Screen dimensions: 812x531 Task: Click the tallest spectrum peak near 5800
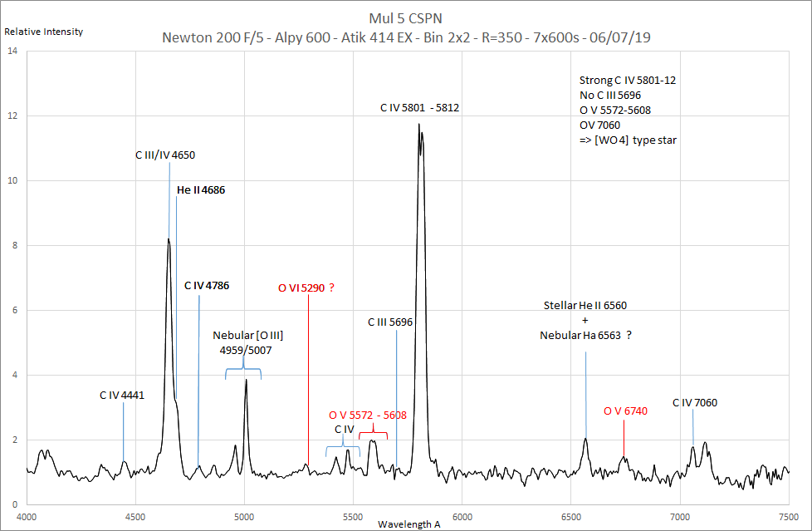[419, 126]
